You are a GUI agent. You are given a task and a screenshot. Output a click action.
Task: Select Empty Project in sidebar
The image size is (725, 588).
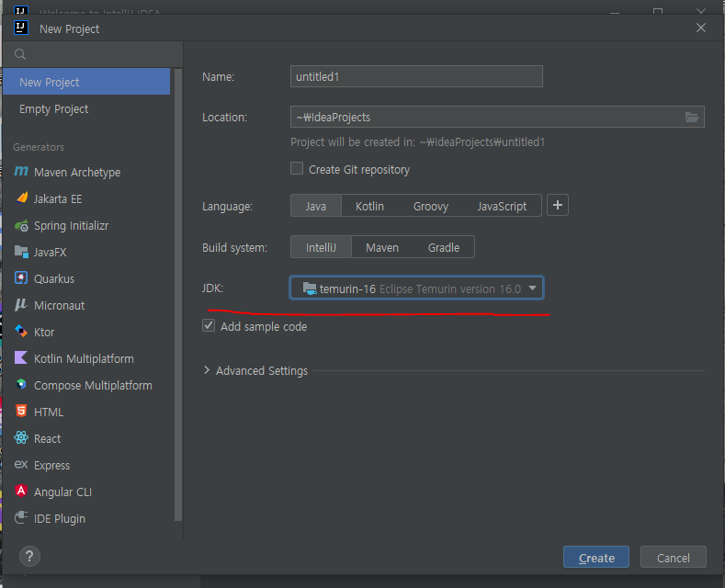click(x=86, y=109)
